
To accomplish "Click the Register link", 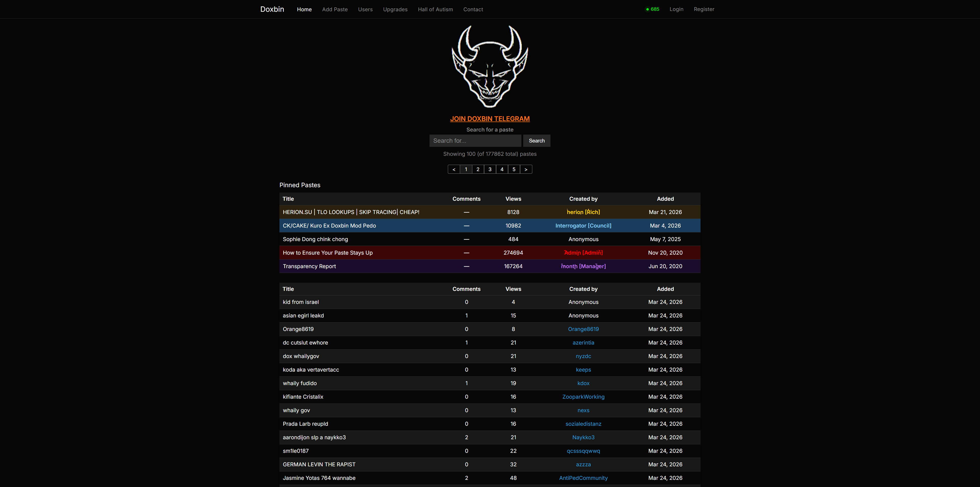I will (x=704, y=9).
